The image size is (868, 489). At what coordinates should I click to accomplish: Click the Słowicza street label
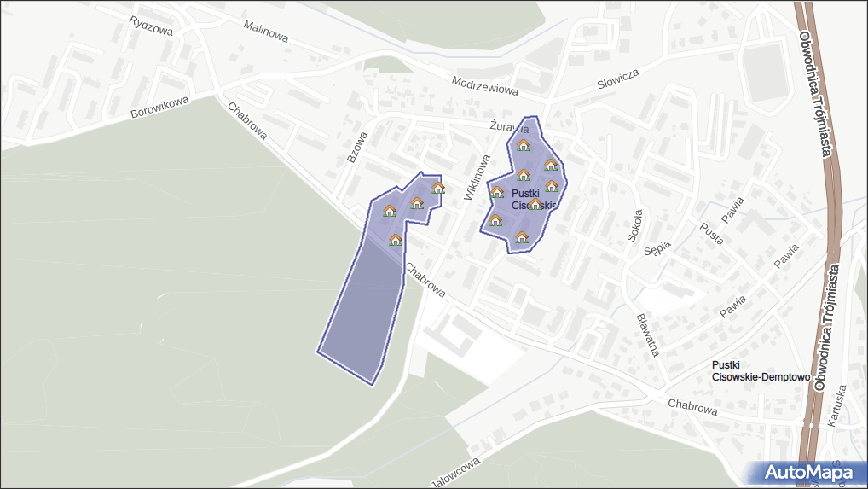618,83
